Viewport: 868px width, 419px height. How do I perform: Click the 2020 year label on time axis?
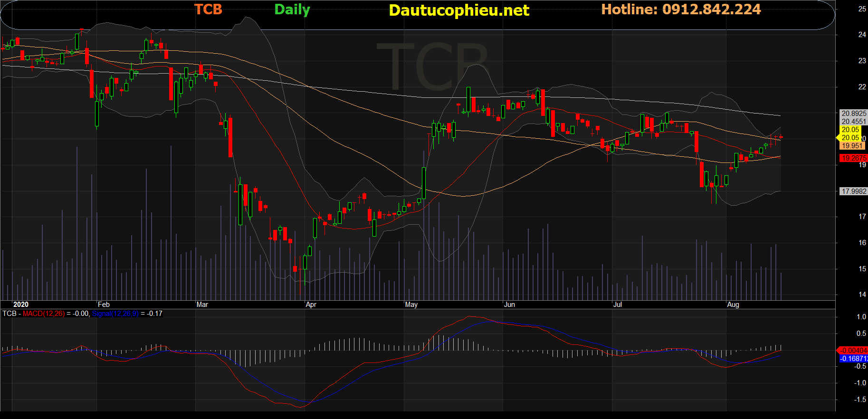[21, 305]
